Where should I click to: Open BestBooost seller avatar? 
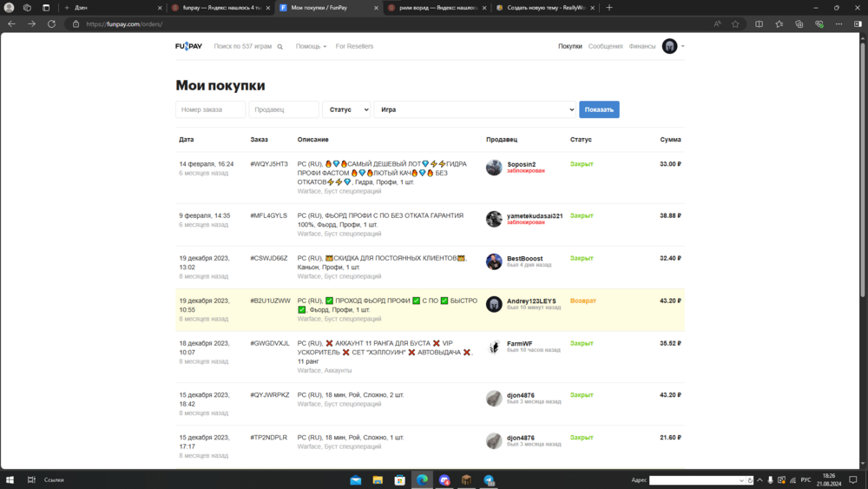click(494, 261)
